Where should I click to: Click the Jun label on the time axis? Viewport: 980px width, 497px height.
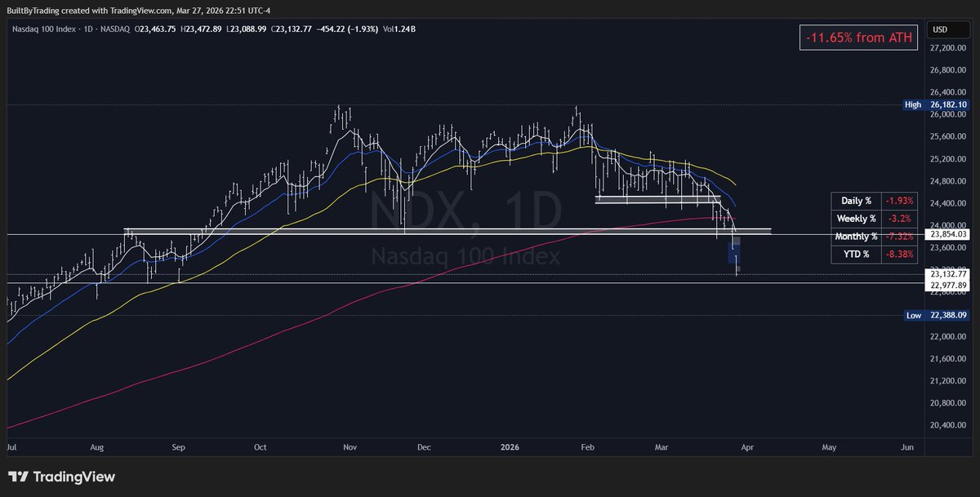coord(907,447)
